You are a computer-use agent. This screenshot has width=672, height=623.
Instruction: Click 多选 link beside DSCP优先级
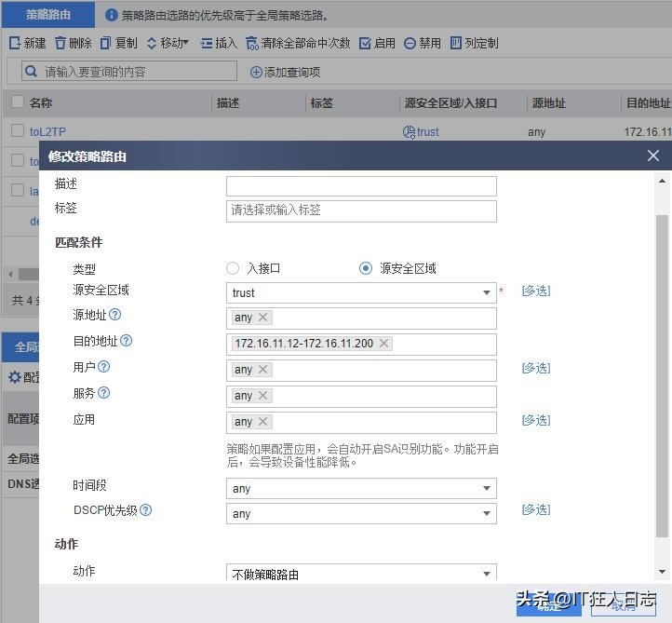pyautogui.click(x=536, y=509)
